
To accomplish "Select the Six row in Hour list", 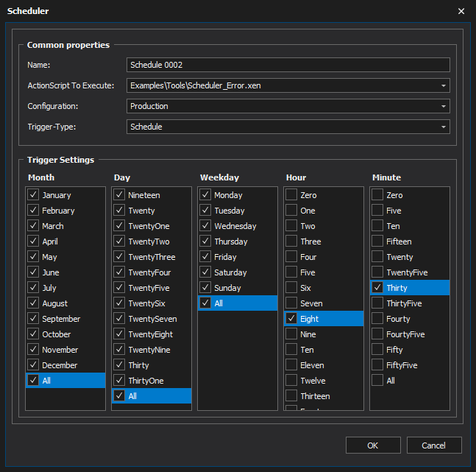I will coord(324,287).
